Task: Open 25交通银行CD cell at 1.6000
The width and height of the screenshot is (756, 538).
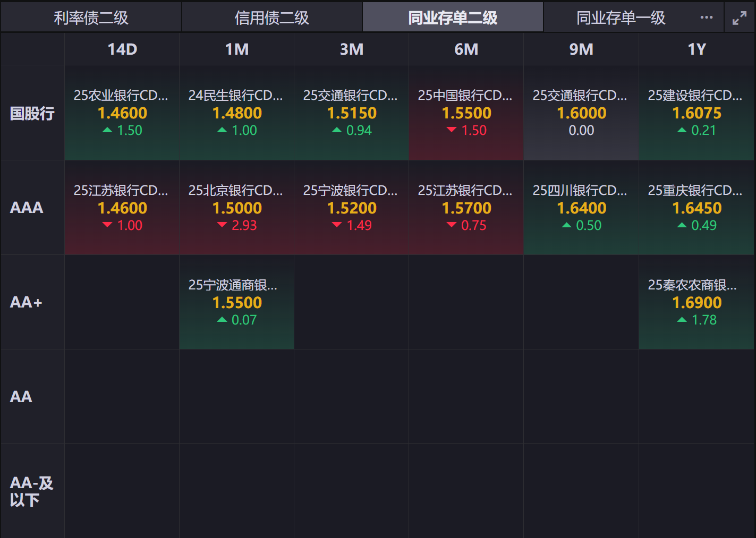Action: pyautogui.click(x=581, y=113)
